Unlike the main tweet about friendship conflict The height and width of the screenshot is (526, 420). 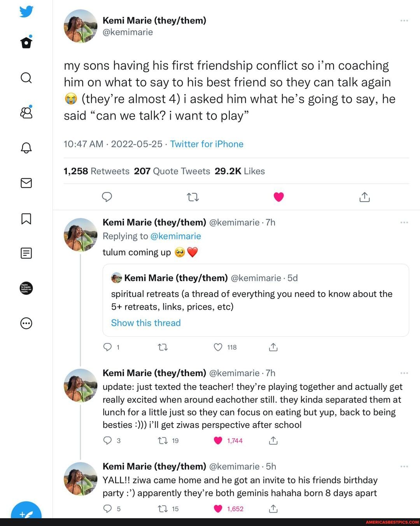point(278,197)
